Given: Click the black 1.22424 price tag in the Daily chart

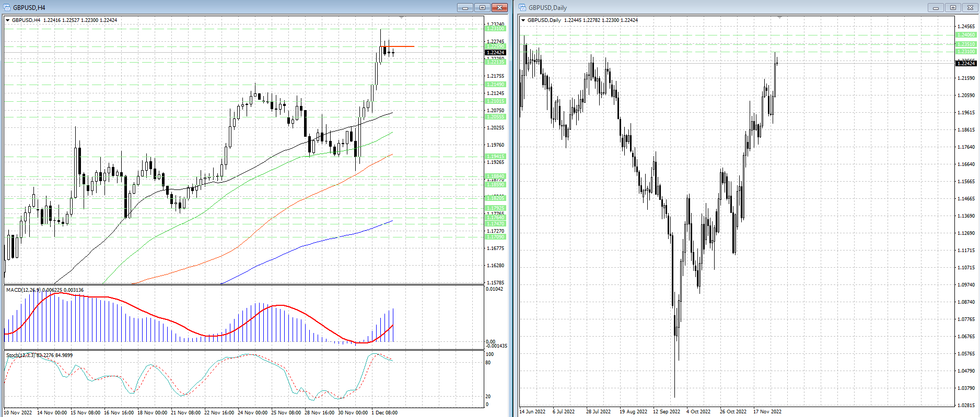Looking at the screenshot, I should 965,63.
